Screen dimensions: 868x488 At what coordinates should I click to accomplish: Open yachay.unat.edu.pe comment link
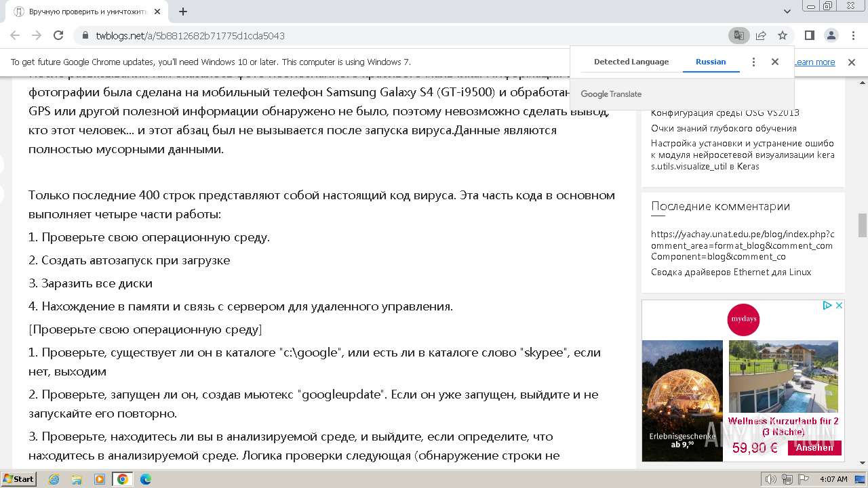[743, 245]
